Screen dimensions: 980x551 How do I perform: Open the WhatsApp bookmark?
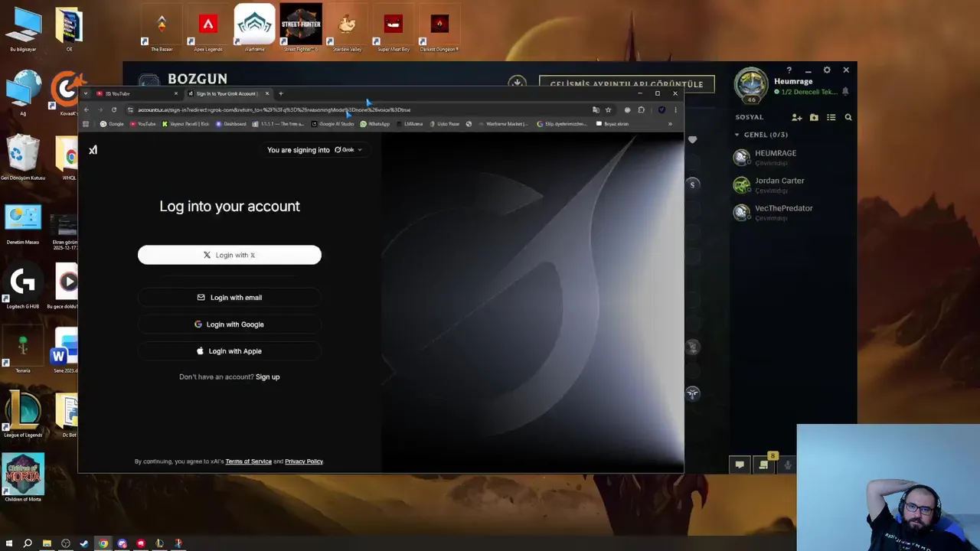point(375,124)
